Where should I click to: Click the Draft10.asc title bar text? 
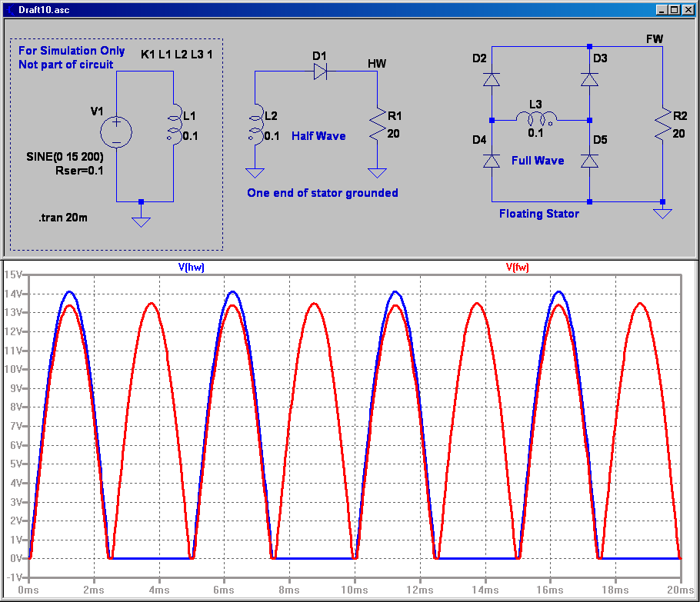coord(44,10)
